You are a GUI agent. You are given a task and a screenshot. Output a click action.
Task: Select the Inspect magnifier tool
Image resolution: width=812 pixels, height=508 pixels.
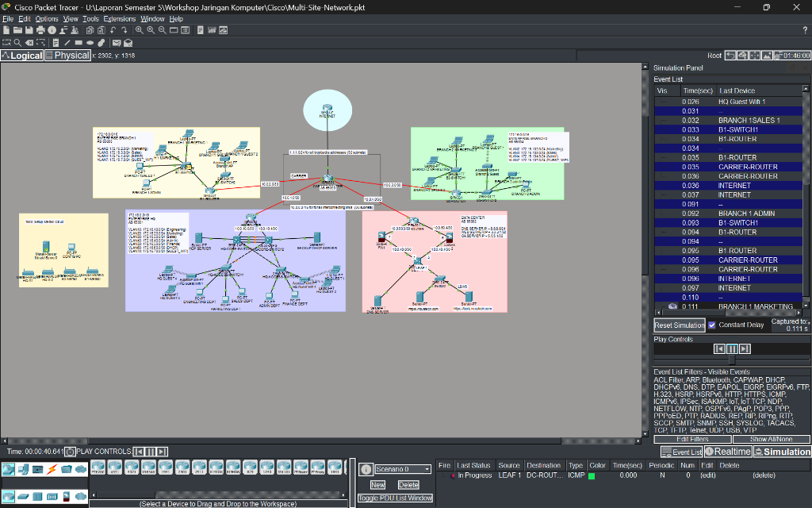pos(17,43)
